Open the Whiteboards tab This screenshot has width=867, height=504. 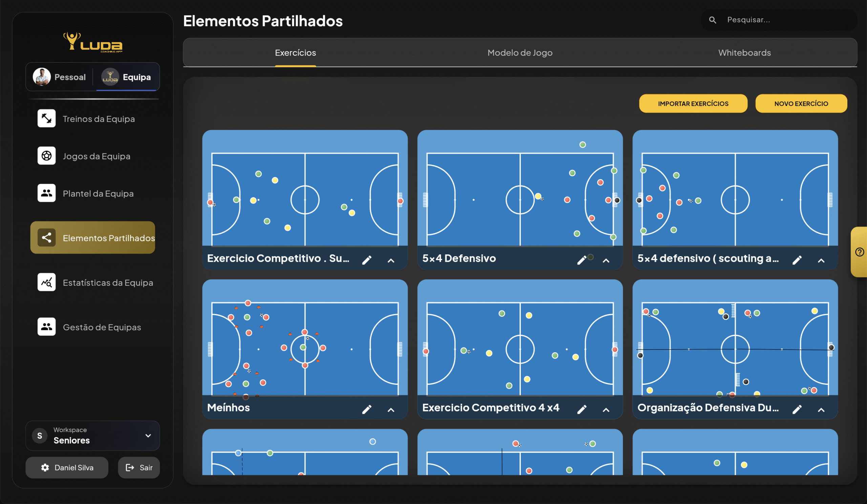744,52
